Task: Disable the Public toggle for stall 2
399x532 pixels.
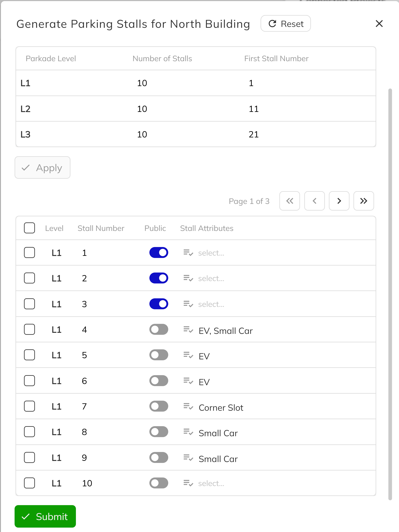Action: pyautogui.click(x=159, y=278)
